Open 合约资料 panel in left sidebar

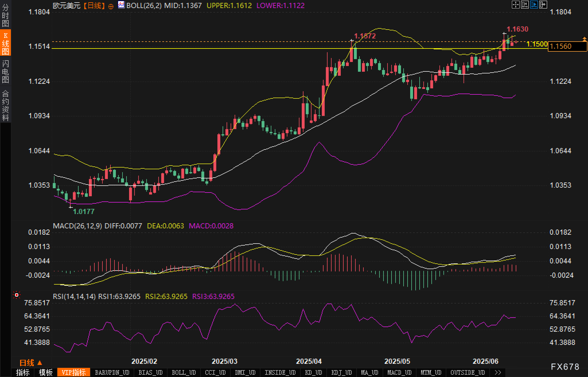(5, 105)
